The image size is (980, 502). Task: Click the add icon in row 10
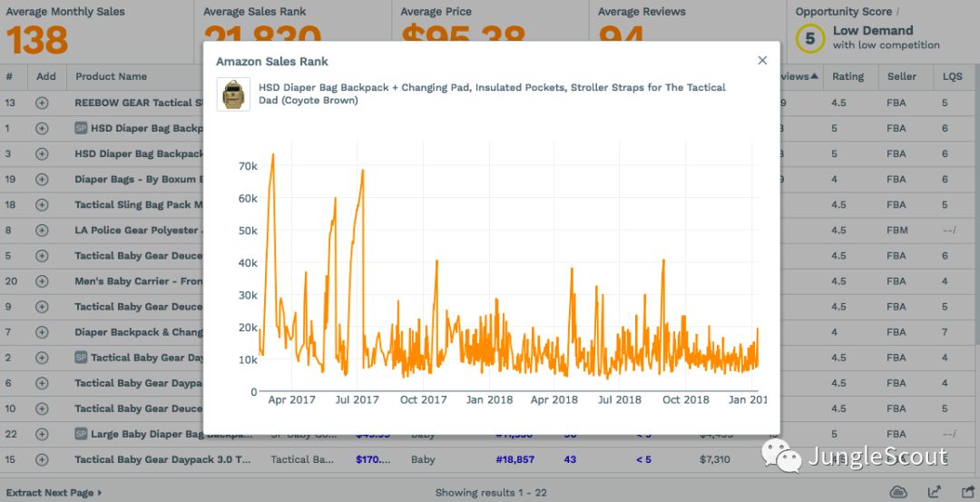(x=42, y=408)
